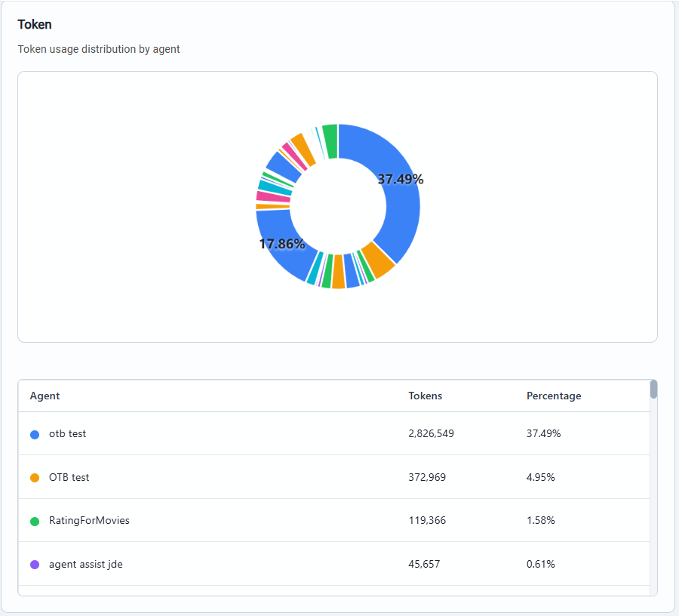This screenshot has width=679, height=616.
Task: Click the purple dot beside agent assist jde
Action: pyautogui.click(x=35, y=565)
